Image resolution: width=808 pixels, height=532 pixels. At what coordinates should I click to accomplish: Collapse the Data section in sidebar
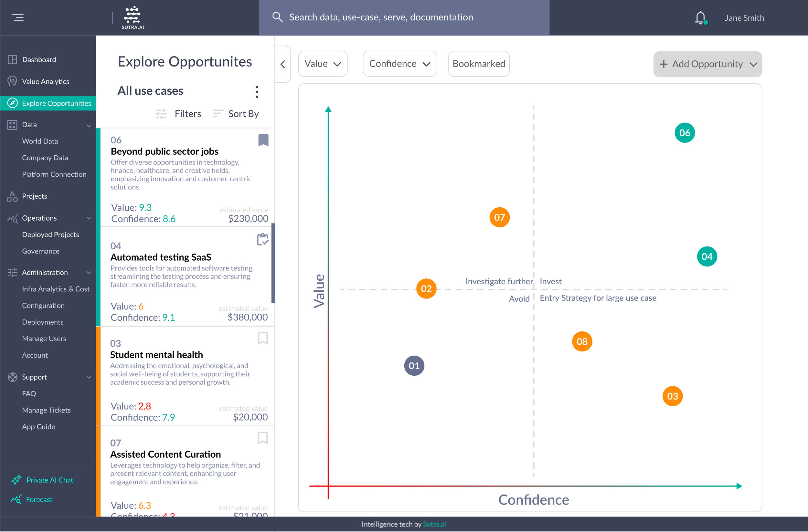click(89, 125)
